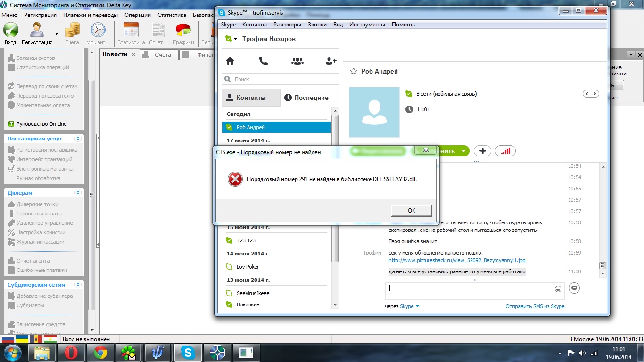Click Графики pie chart toolbar icon

click(183, 34)
